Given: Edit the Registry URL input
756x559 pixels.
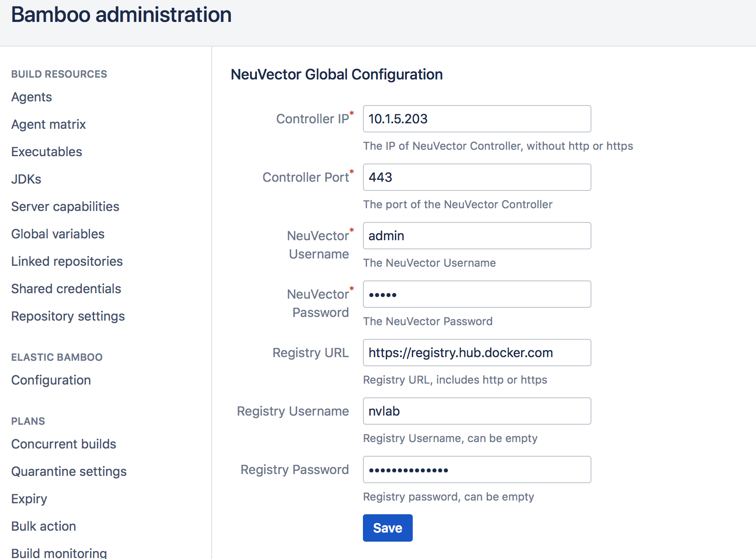Looking at the screenshot, I should (x=476, y=353).
